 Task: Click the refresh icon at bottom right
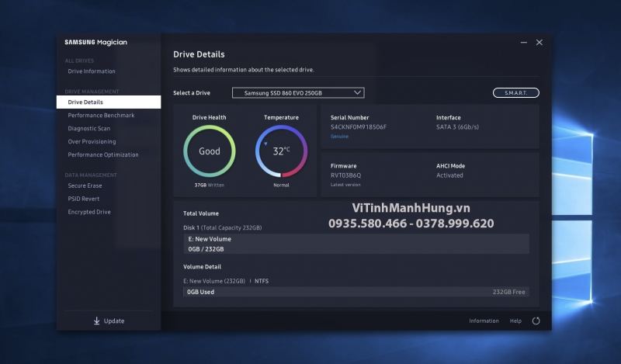coord(536,321)
